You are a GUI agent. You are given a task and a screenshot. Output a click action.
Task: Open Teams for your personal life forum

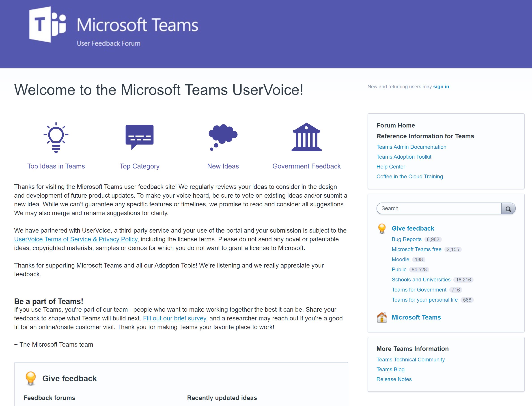(425, 300)
